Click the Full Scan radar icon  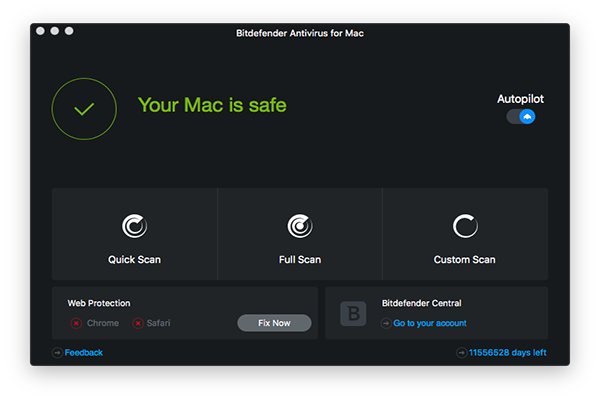(299, 226)
